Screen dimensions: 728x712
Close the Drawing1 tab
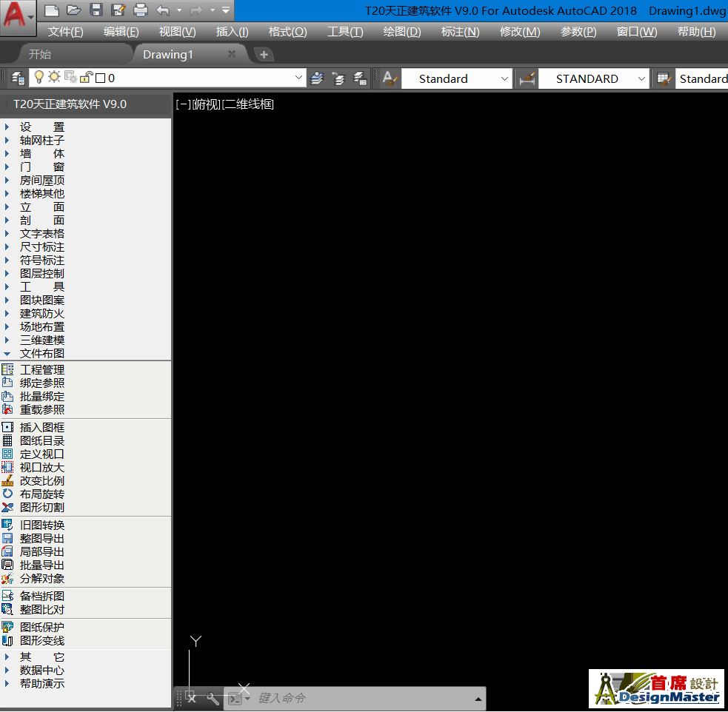[x=232, y=54]
